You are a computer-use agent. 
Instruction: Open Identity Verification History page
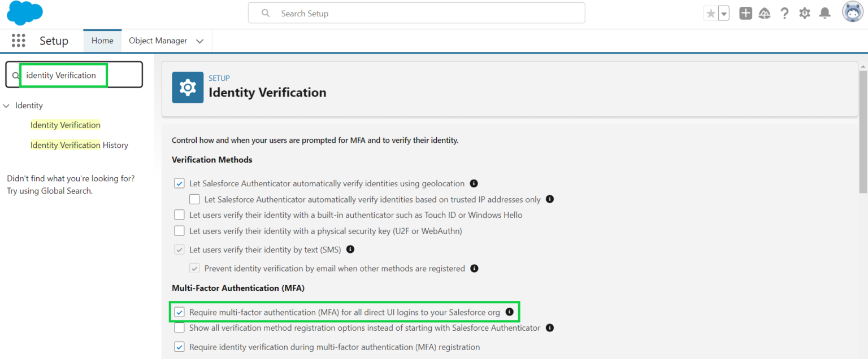tap(79, 145)
